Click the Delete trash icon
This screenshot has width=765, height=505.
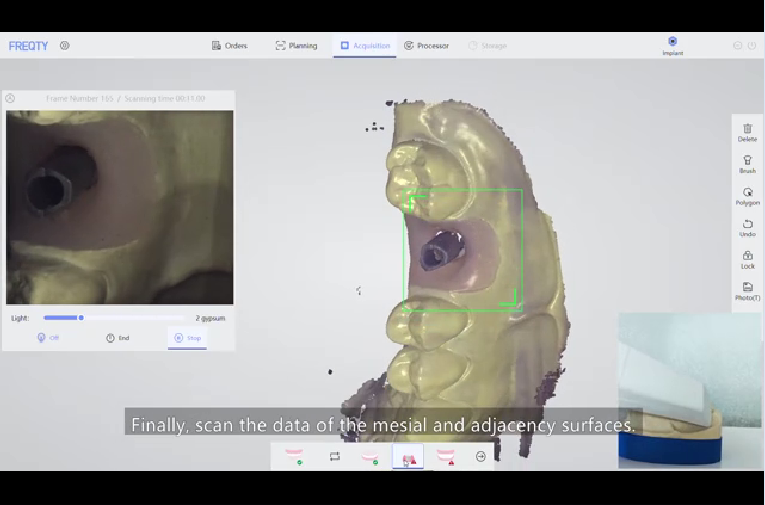tap(747, 130)
